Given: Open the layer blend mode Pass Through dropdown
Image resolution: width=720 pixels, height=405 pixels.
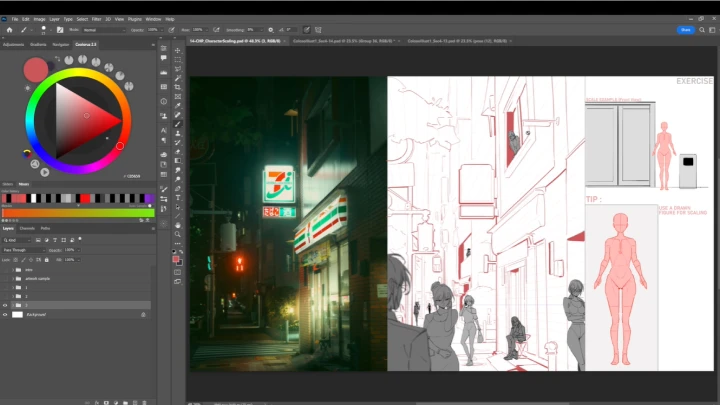Looking at the screenshot, I should pos(24,250).
